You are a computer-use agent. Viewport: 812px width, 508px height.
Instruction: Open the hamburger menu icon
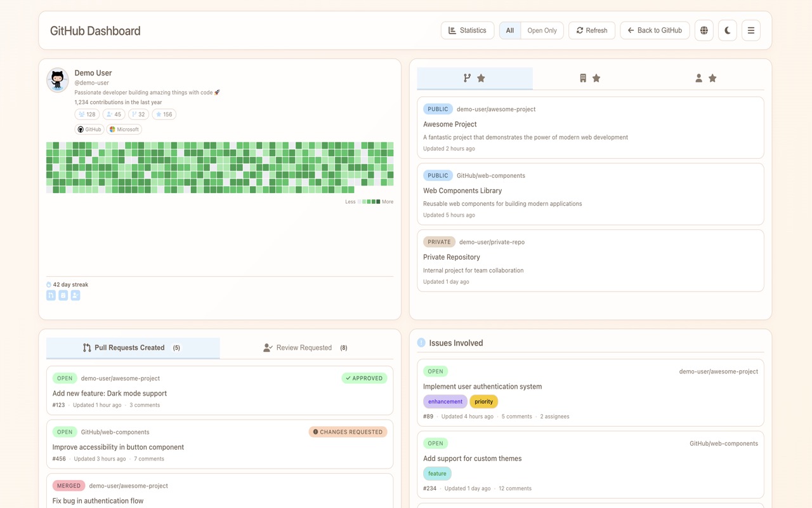point(750,30)
